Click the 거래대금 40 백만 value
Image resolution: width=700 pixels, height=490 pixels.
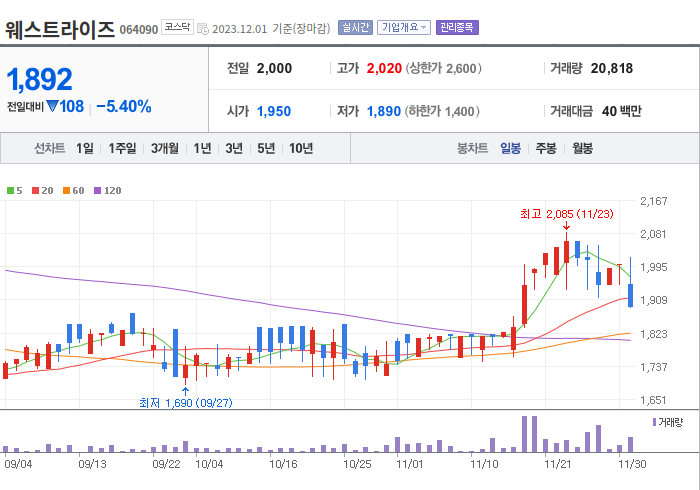coord(621,111)
